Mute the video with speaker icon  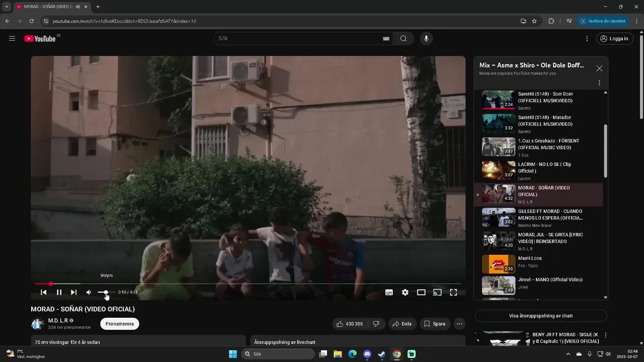[x=89, y=292]
